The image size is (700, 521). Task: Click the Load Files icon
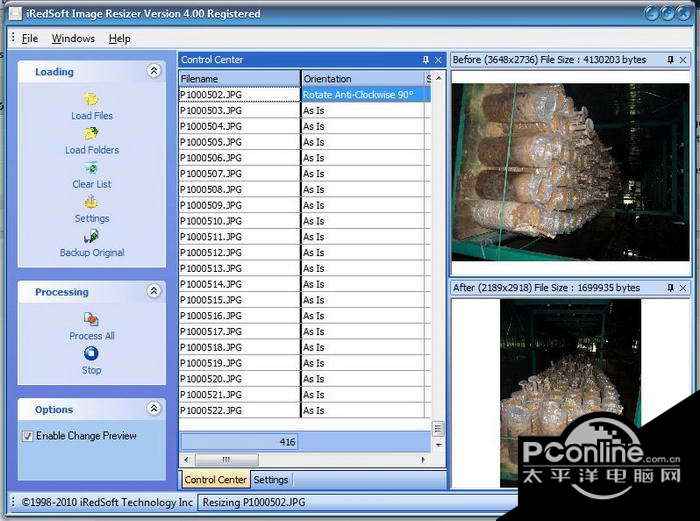click(x=91, y=99)
